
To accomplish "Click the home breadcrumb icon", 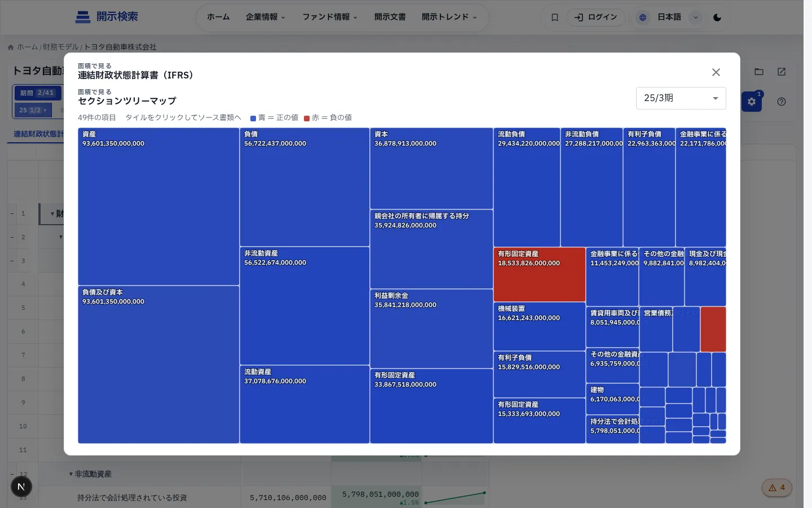I will coord(11,47).
